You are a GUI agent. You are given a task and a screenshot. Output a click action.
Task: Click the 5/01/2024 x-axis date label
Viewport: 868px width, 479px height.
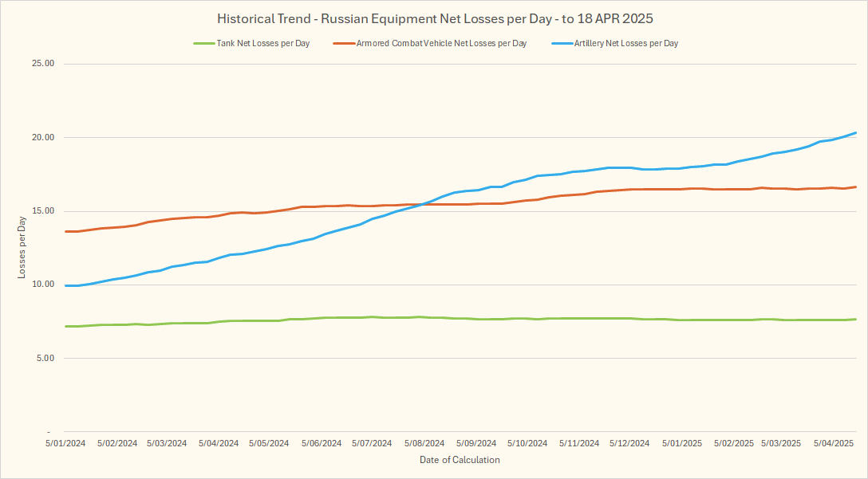coord(65,443)
